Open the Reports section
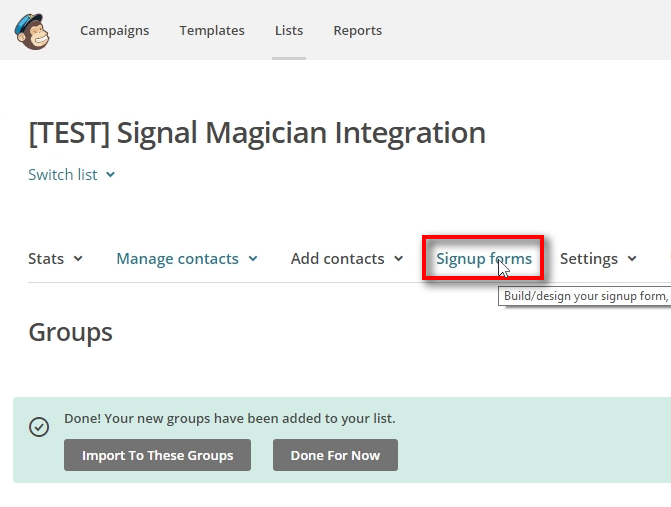The image size is (671, 507). pos(357,30)
